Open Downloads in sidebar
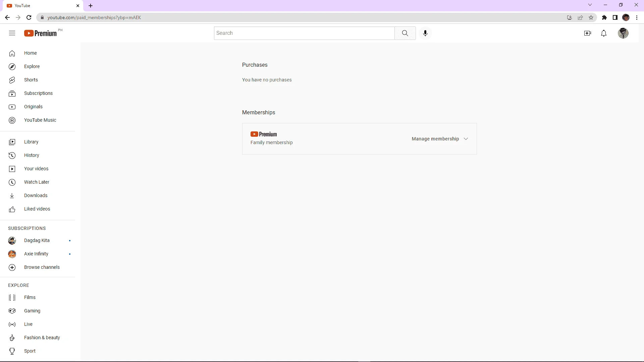Screen dimensions: 644x362 (x=38, y=195)
